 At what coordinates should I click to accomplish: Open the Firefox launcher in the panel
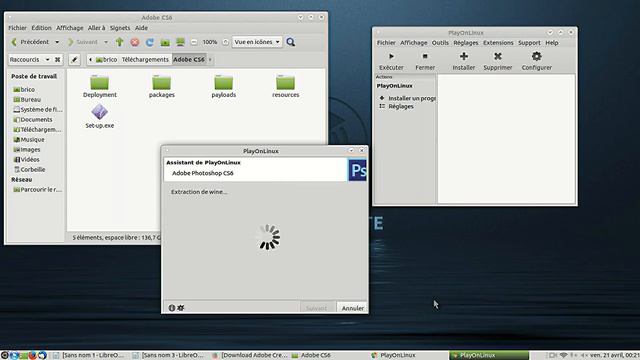(33, 356)
